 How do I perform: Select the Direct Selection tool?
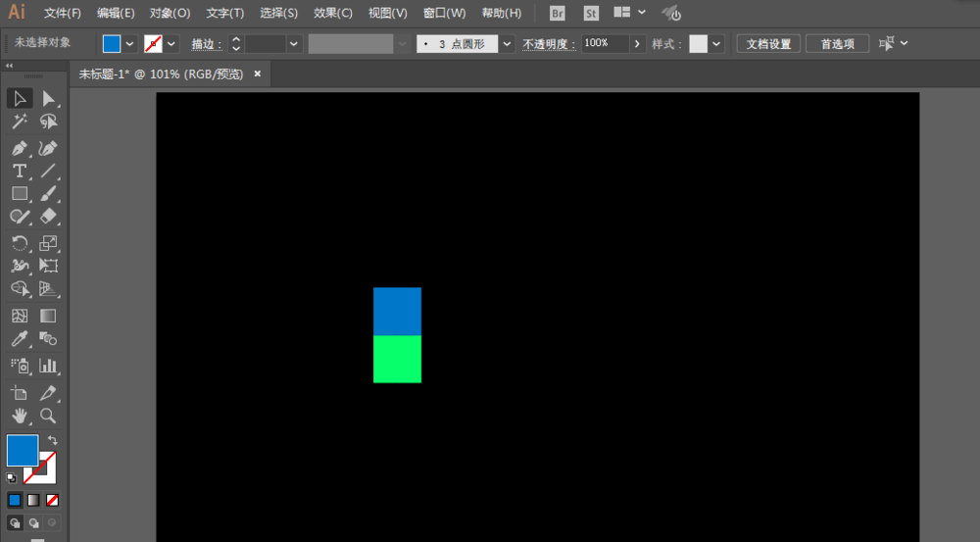coord(48,99)
